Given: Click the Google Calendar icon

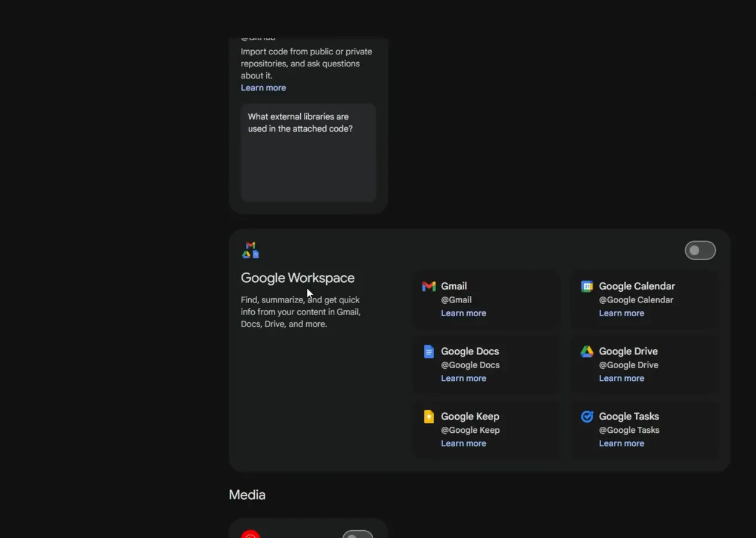Looking at the screenshot, I should pos(587,286).
